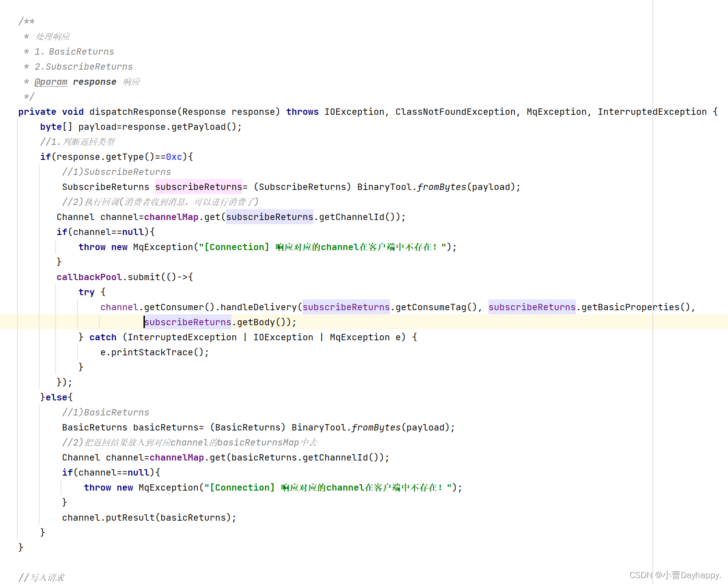Click the '//2)执行回调' comment line
728x584 pixels.
click(x=160, y=202)
